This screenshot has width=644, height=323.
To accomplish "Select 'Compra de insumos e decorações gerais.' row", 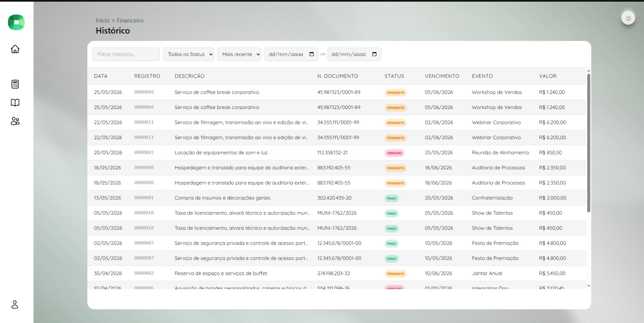I will 336,198.
